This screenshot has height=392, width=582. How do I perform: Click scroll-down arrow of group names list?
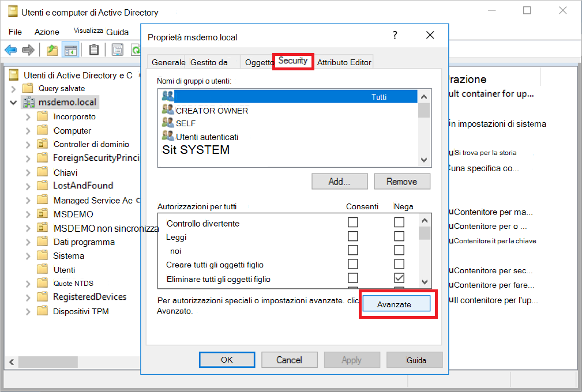tap(424, 160)
